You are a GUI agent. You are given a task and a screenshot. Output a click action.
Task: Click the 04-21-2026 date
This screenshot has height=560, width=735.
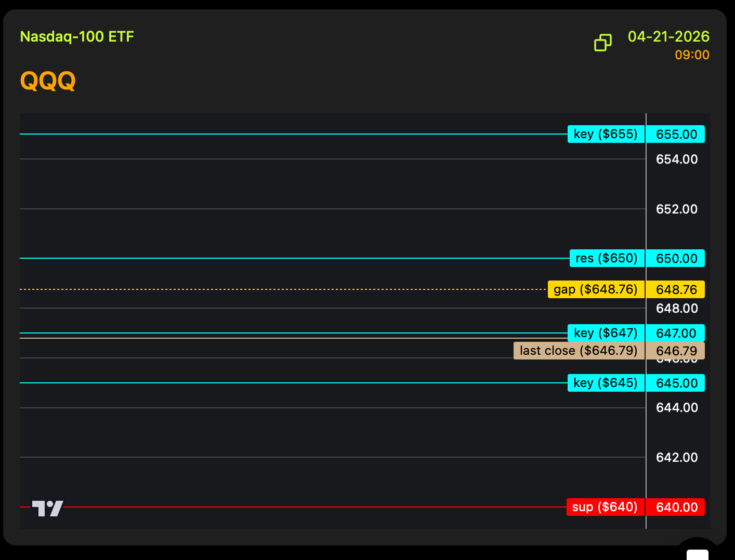tap(668, 36)
